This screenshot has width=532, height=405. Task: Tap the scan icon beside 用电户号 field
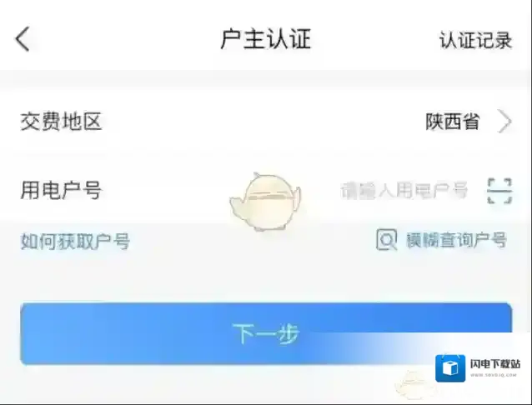(x=499, y=191)
